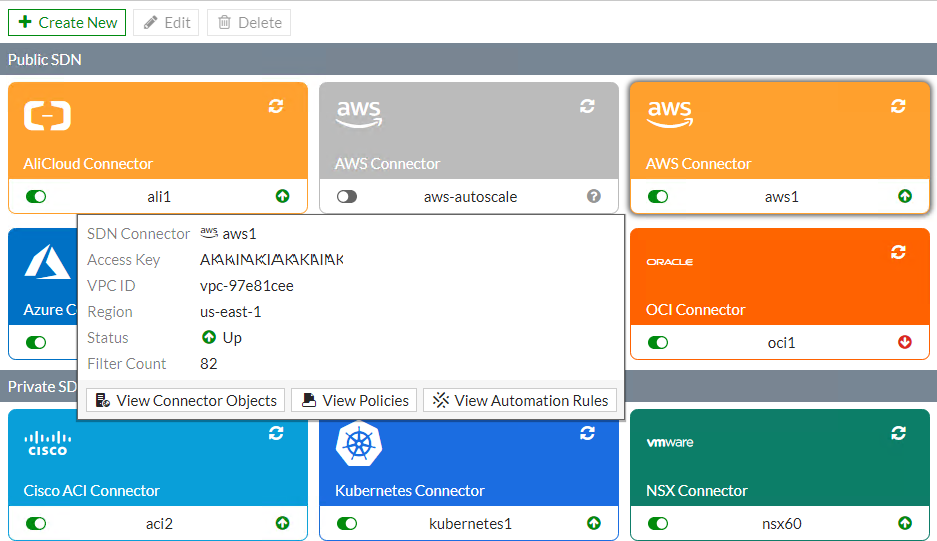Refresh the NSX Connector card
The image size is (937, 541).
coord(898,433)
